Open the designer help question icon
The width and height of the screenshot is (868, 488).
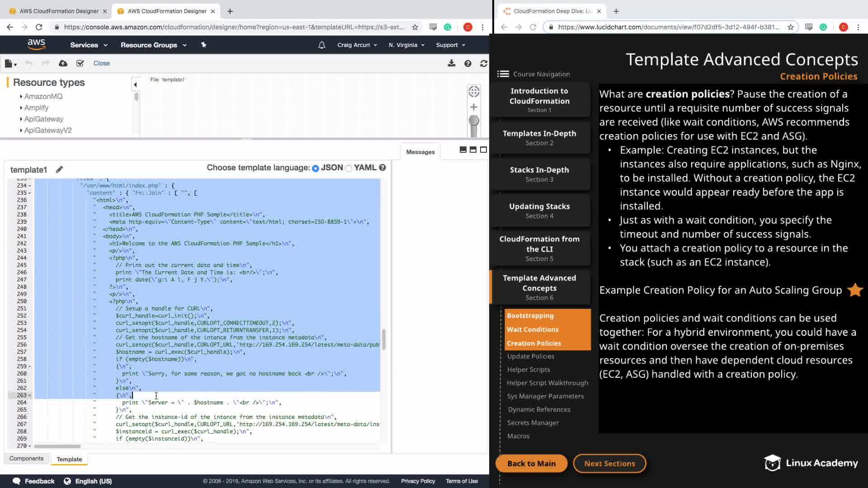point(468,64)
